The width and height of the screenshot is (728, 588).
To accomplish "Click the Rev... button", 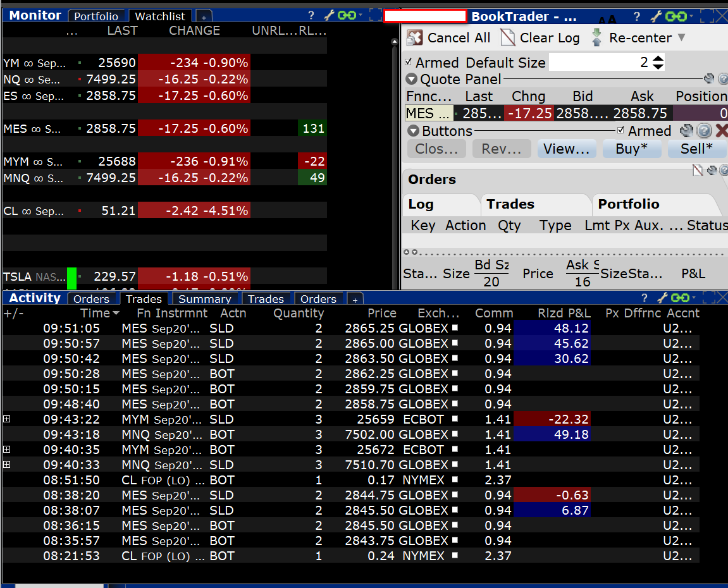I will coord(502,149).
